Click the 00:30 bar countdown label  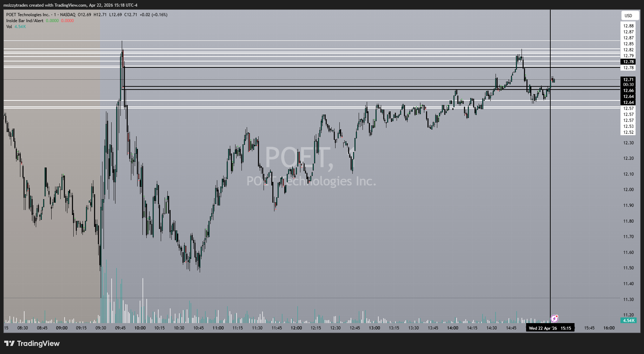628,85
